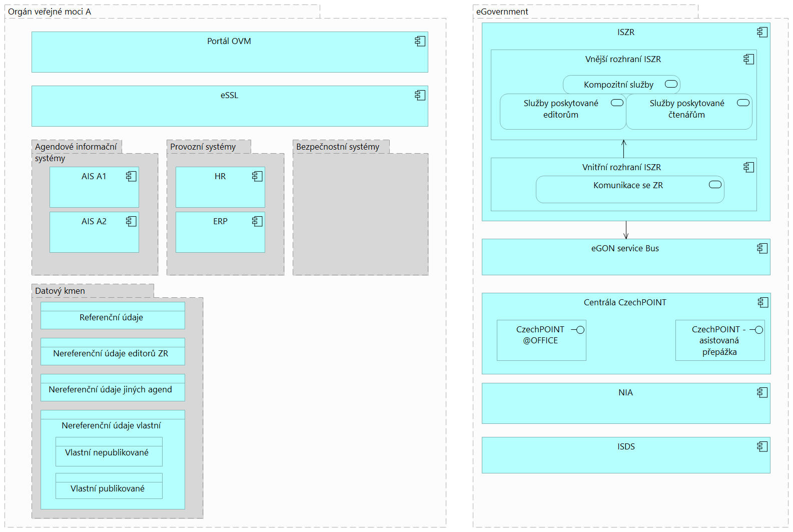Select the Bezpečnostní systémy group title
The height and width of the screenshot is (532, 793).
[338, 147]
